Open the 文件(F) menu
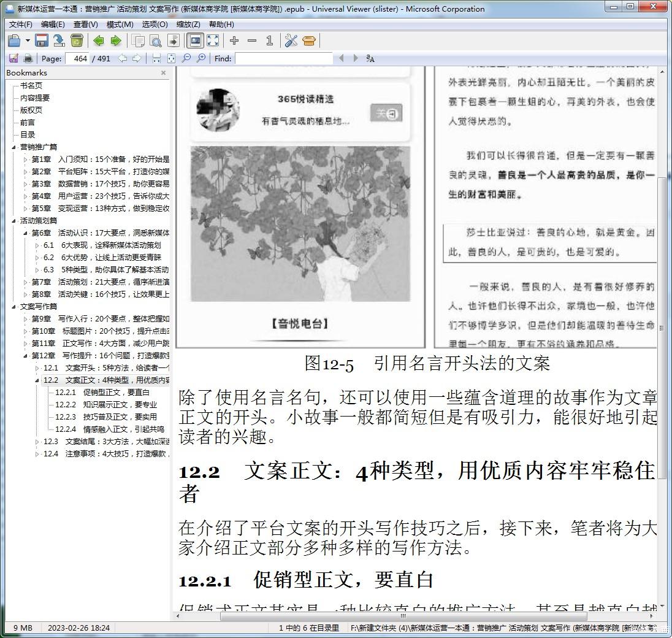The width and height of the screenshot is (672, 638). tap(20, 25)
